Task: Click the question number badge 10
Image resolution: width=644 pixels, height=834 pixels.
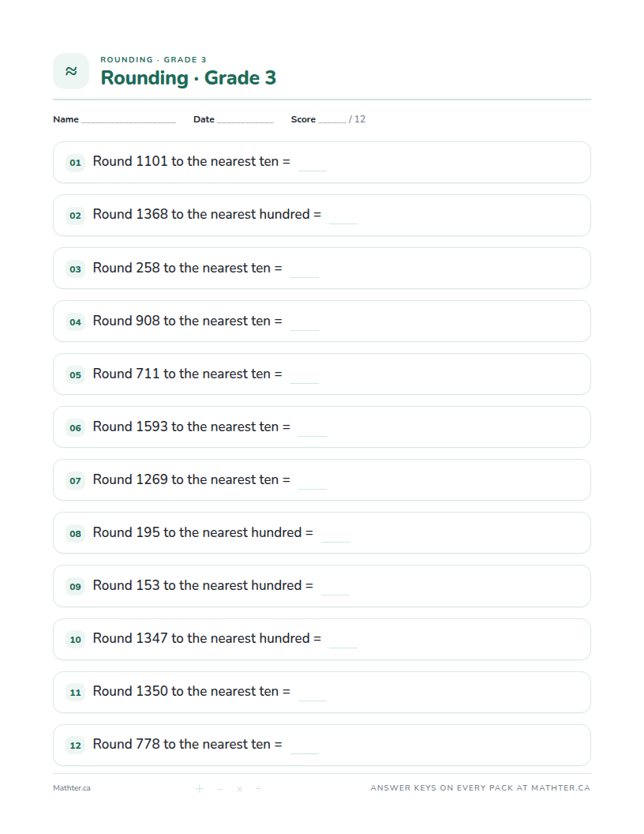Action: pos(76,640)
